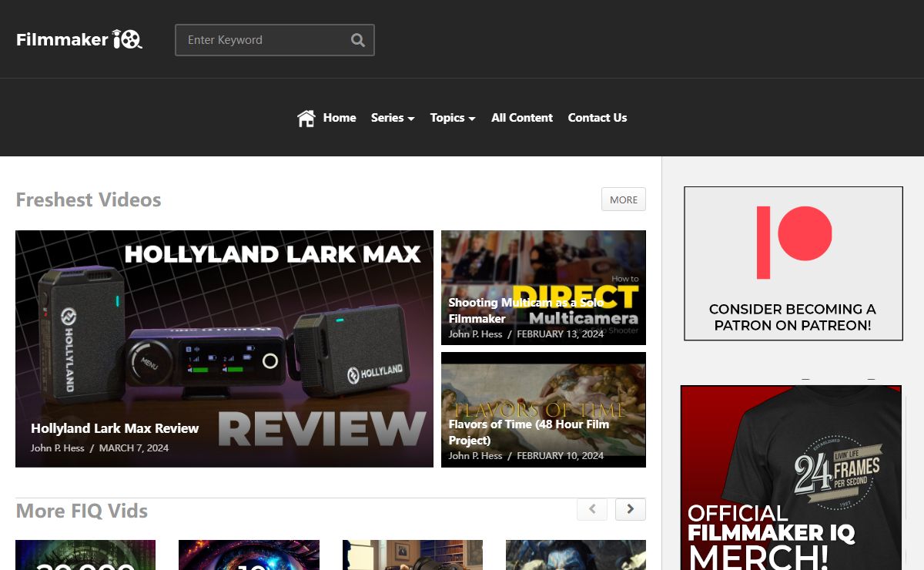Click John P. Hess under Shooting Multicam
Viewport: 924px width, 570px height.
[x=476, y=334]
